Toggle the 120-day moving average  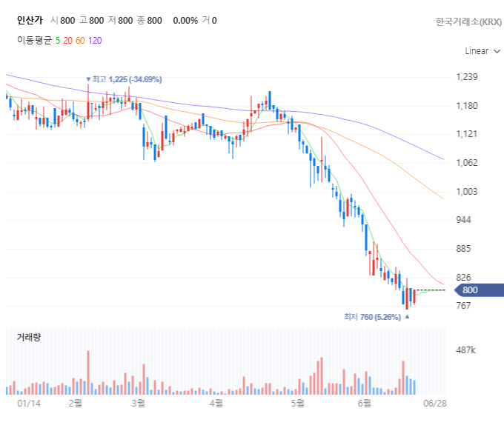pos(95,41)
